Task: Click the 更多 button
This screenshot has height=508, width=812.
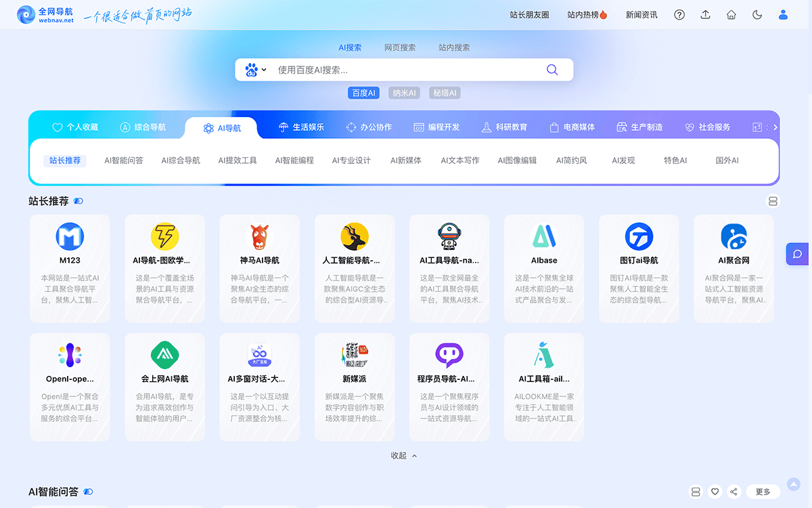Action: click(x=763, y=492)
